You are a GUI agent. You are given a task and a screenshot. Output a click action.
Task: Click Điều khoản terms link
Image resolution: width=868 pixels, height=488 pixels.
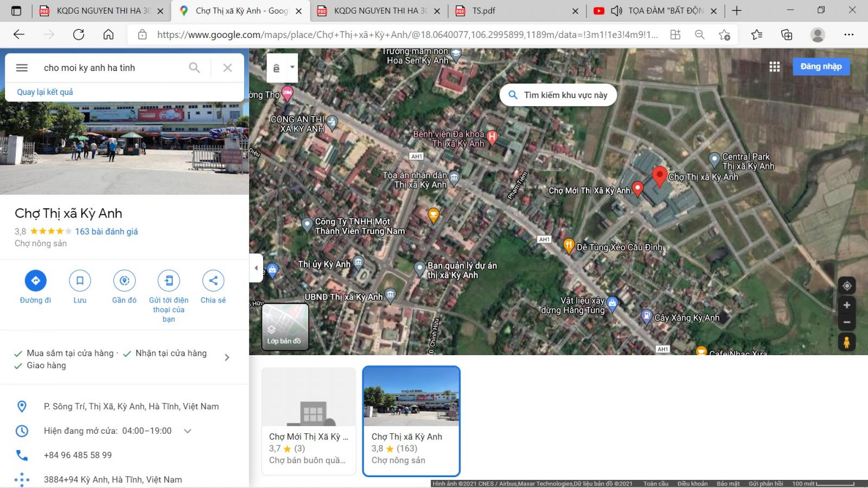point(692,484)
